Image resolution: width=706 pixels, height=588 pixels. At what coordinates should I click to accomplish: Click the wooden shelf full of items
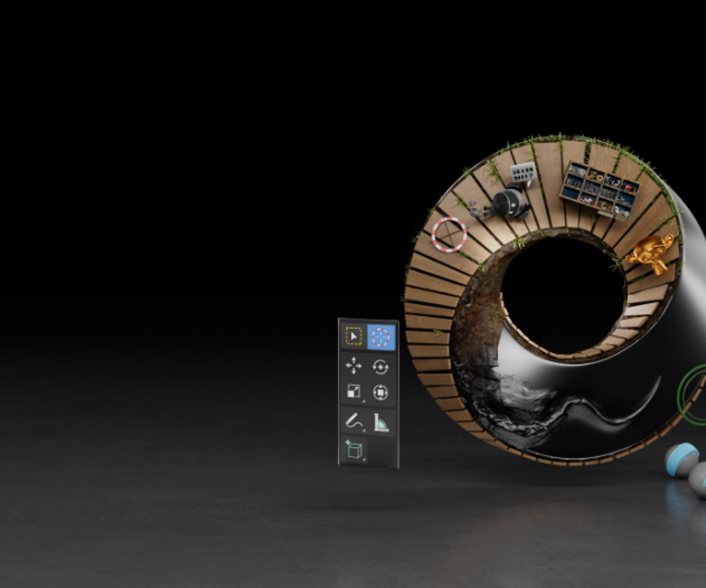tap(599, 190)
